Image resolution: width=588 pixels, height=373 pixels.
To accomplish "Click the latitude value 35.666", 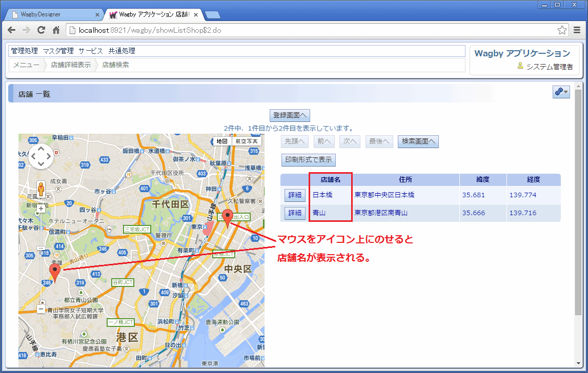I will (473, 213).
